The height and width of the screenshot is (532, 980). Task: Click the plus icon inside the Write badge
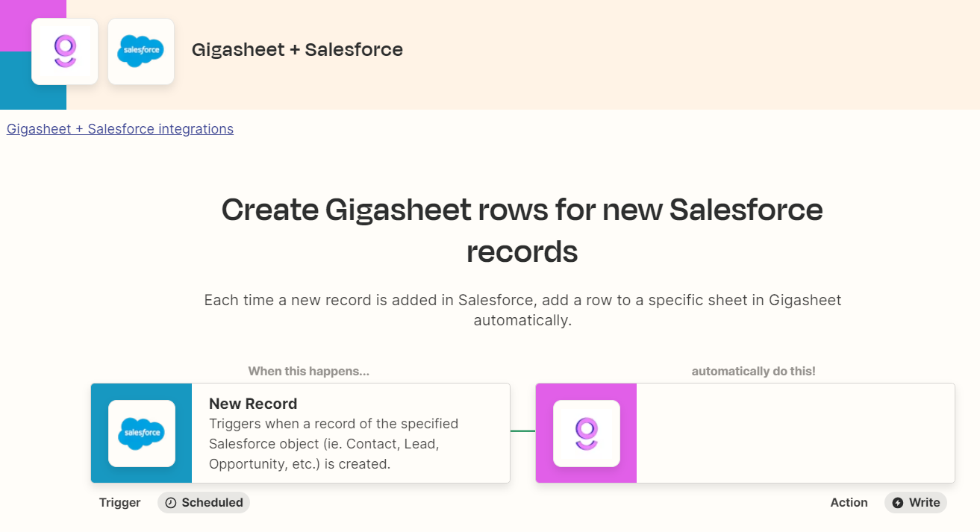896,502
